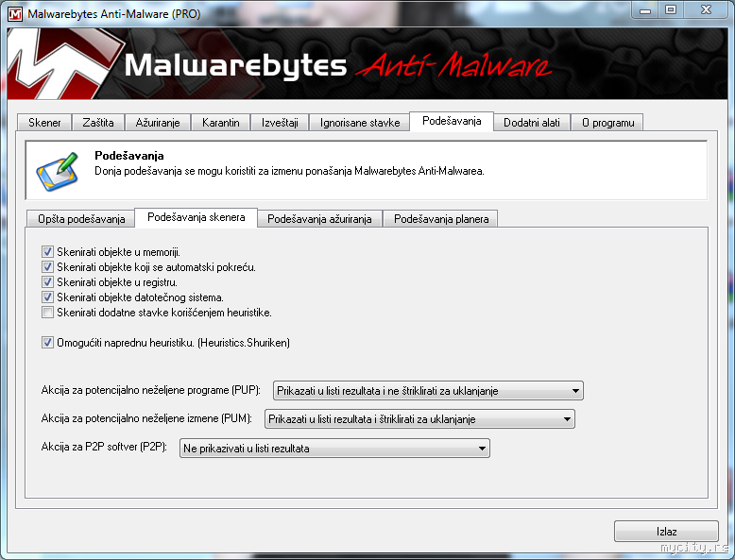Click the Podešavanja bold heading text
The image size is (735, 560).
pos(128,155)
